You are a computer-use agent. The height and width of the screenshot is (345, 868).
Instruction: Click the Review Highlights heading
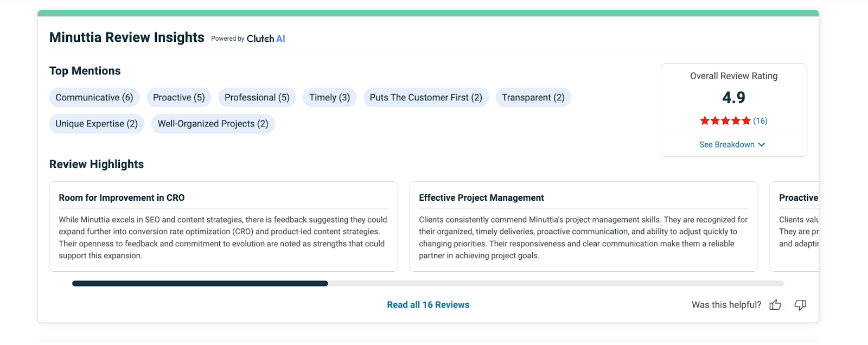click(x=97, y=164)
